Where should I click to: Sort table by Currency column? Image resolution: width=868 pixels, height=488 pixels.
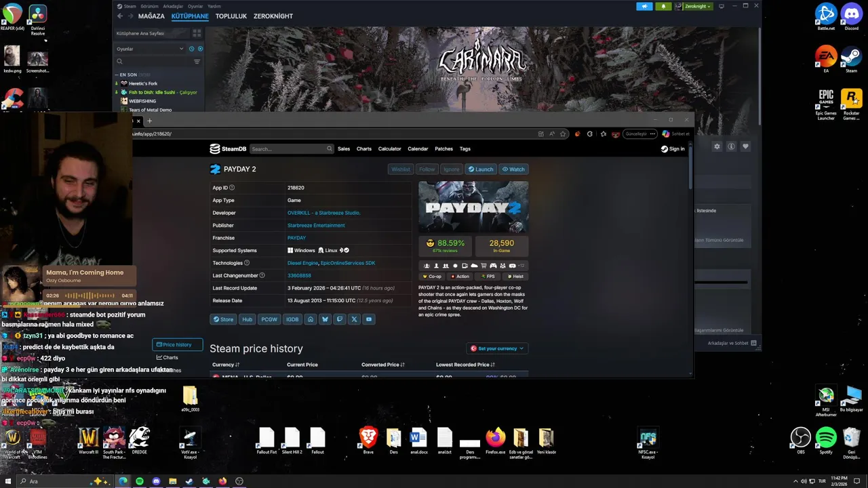point(226,365)
